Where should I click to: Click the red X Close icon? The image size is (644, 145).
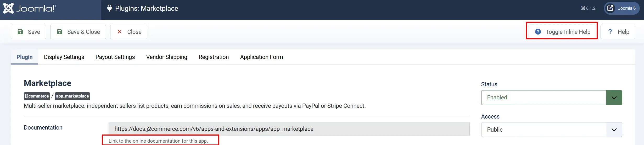click(x=120, y=32)
